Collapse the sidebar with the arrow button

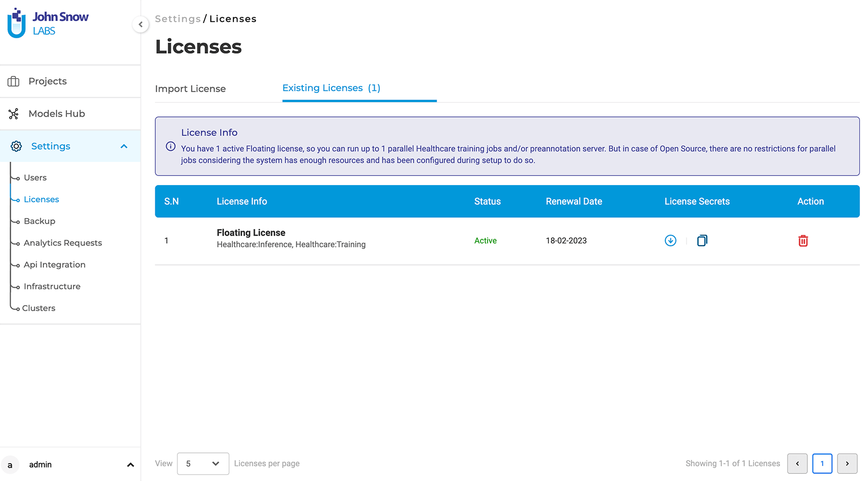coord(140,24)
